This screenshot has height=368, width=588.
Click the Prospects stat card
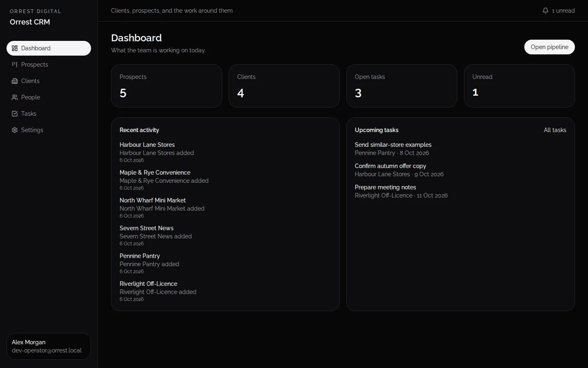[167, 86]
